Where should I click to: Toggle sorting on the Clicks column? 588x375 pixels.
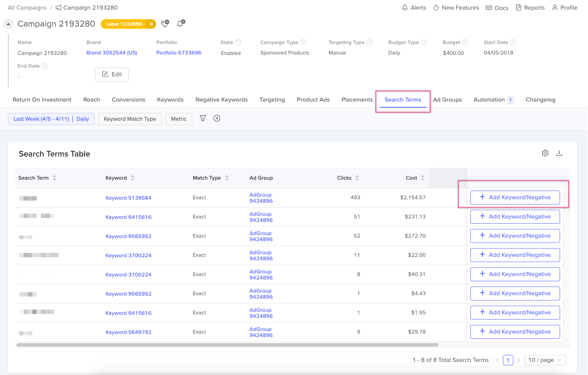tap(357, 177)
